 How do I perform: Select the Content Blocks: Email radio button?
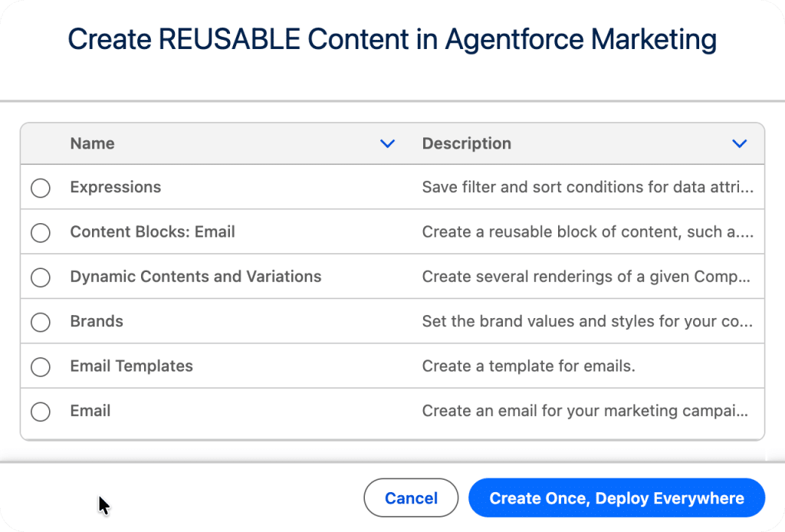click(40, 232)
